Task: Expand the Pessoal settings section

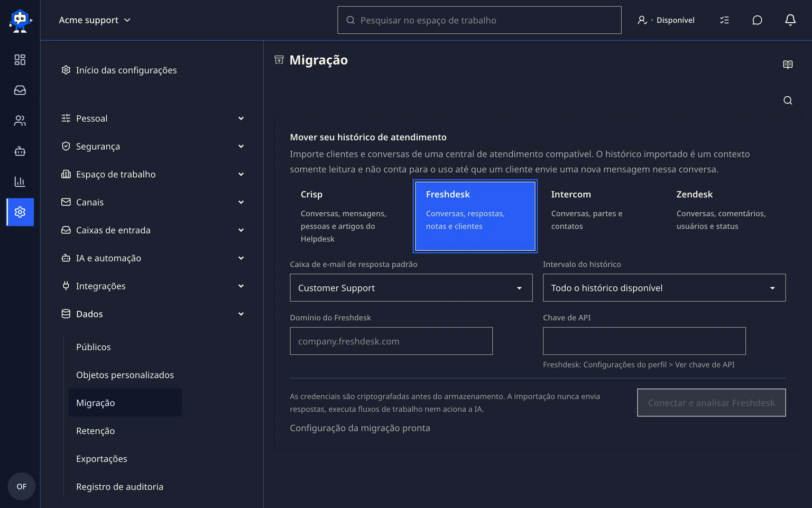Action: click(x=153, y=119)
